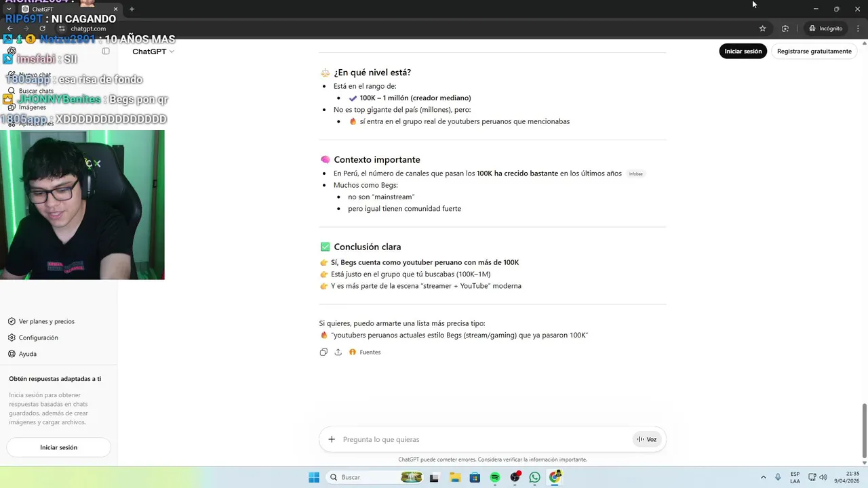This screenshot has height=488, width=868.
Task: Open File Explorer from the taskbar
Action: click(x=454, y=477)
